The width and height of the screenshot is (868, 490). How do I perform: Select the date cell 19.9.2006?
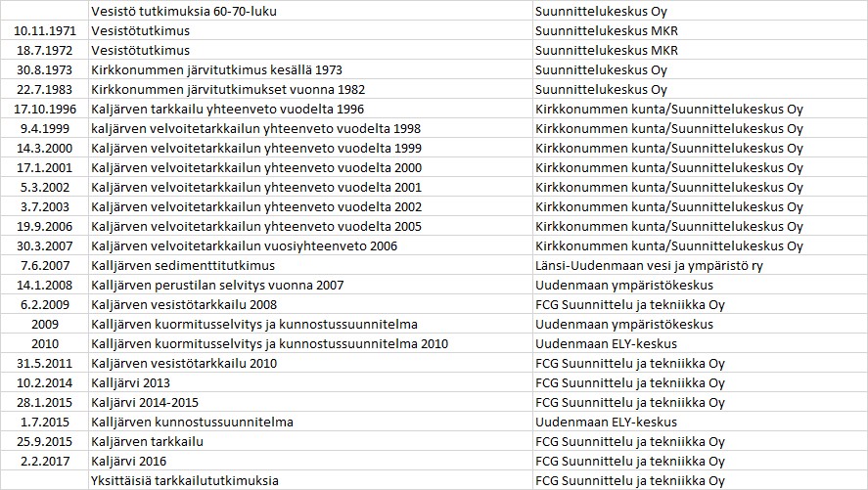pos(45,226)
